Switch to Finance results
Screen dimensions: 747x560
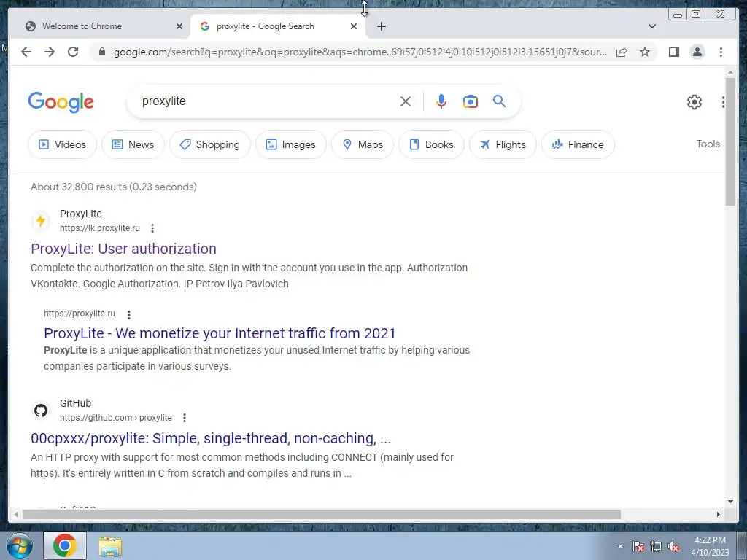pyautogui.click(x=578, y=144)
